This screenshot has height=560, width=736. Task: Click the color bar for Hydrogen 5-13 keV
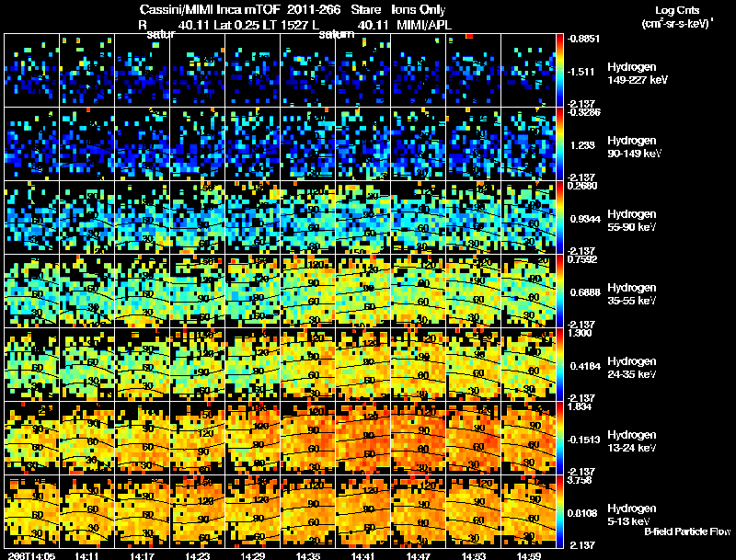point(559,512)
